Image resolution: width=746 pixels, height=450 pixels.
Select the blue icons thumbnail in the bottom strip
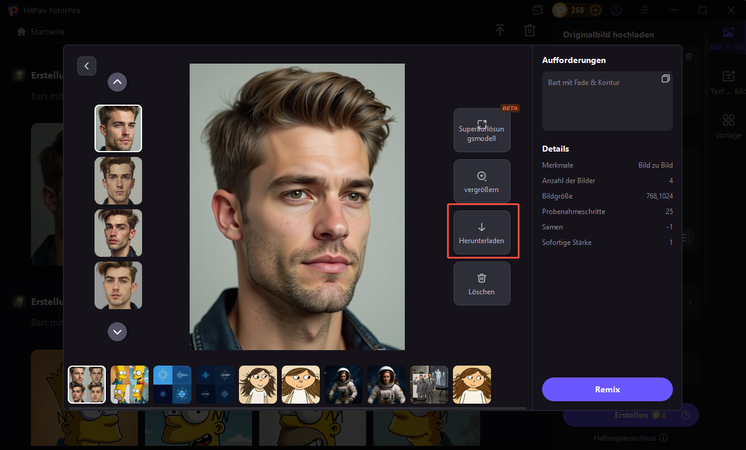click(172, 384)
